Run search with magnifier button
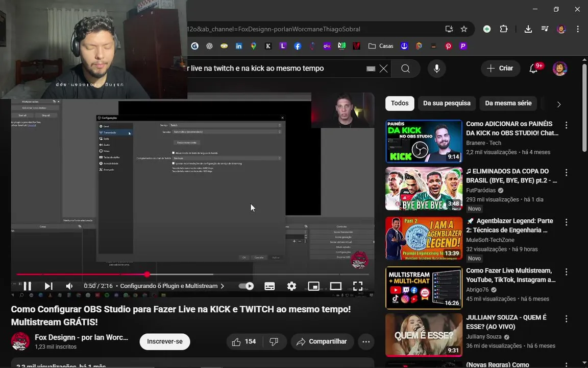This screenshot has width=588, height=368. [x=405, y=68]
